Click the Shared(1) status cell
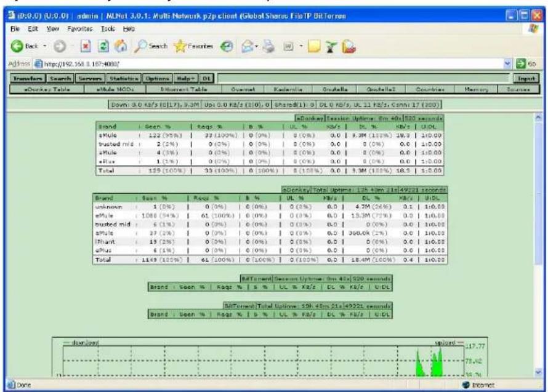548x392 pixels. [294, 105]
